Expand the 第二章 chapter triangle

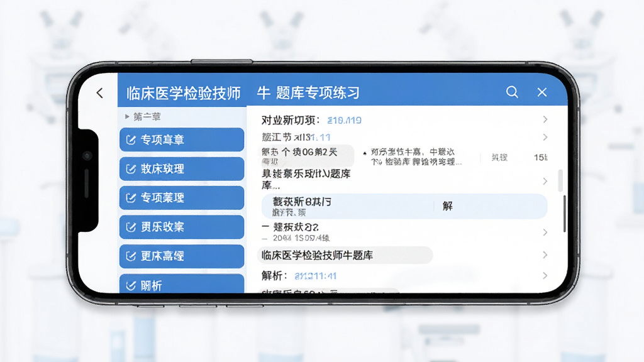tap(127, 116)
